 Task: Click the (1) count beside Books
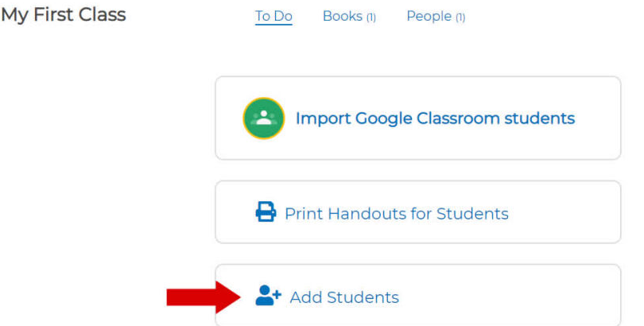point(370,17)
